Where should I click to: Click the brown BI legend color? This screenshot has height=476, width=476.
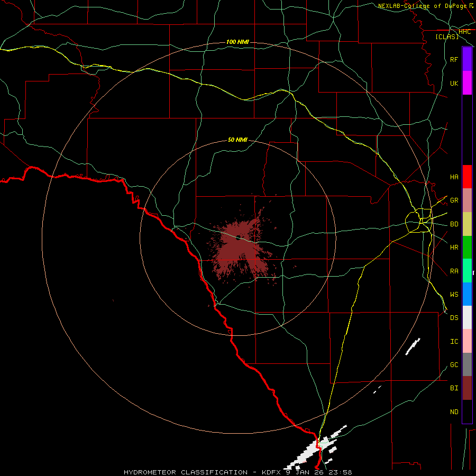(x=467, y=388)
